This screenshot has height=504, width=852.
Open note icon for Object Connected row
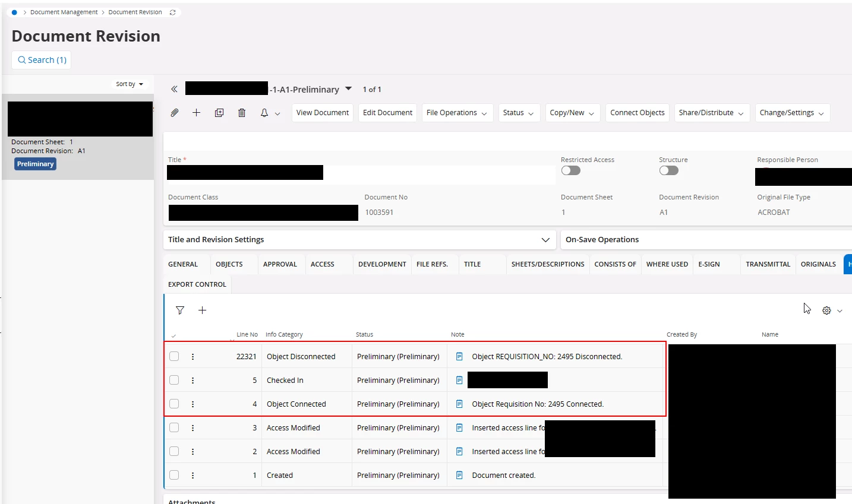click(x=459, y=404)
